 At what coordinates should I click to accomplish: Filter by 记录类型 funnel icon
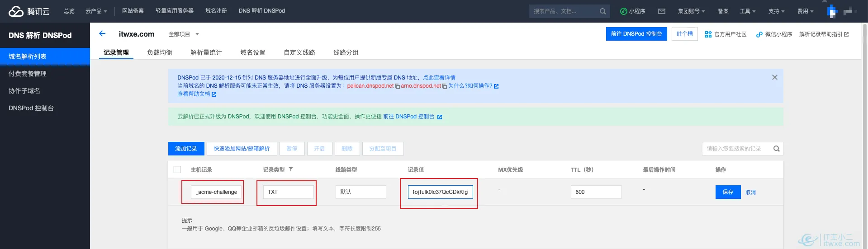click(x=291, y=169)
